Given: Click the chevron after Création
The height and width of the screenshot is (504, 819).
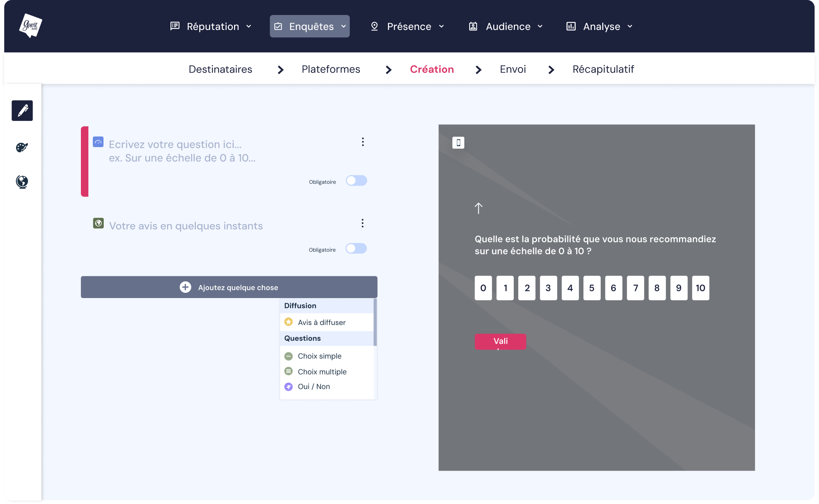Looking at the screenshot, I should click(x=478, y=70).
